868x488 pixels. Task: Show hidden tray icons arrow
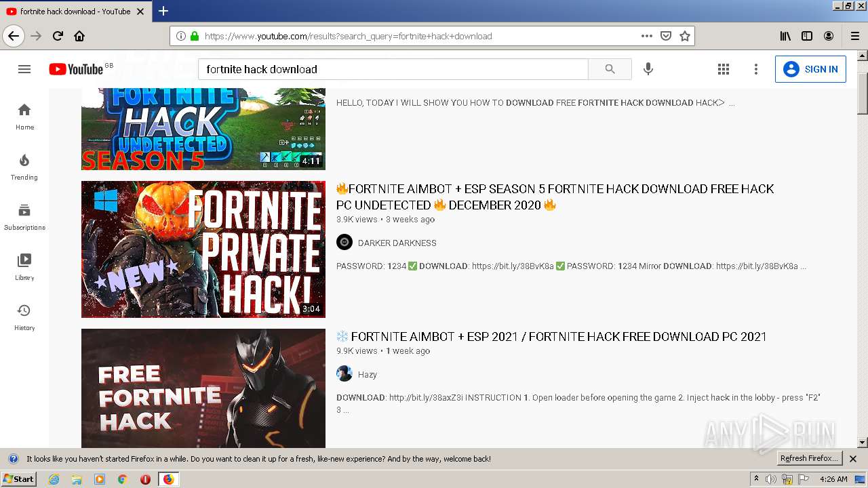click(756, 479)
